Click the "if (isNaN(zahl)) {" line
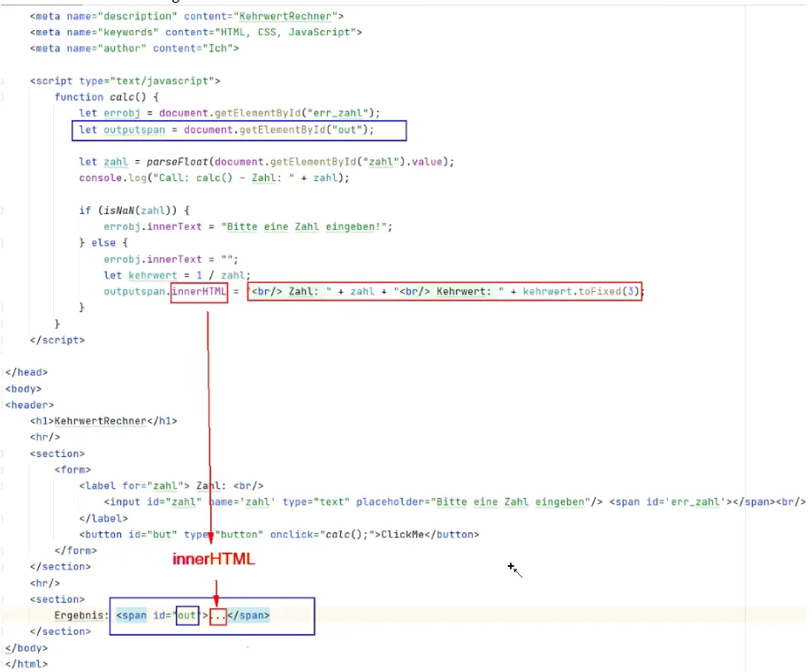Image resolution: width=812 pixels, height=672 pixels. pos(134,210)
